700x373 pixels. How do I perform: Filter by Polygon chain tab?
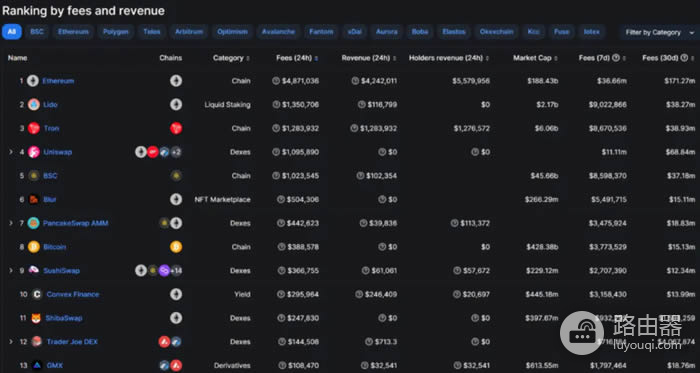[x=116, y=32]
